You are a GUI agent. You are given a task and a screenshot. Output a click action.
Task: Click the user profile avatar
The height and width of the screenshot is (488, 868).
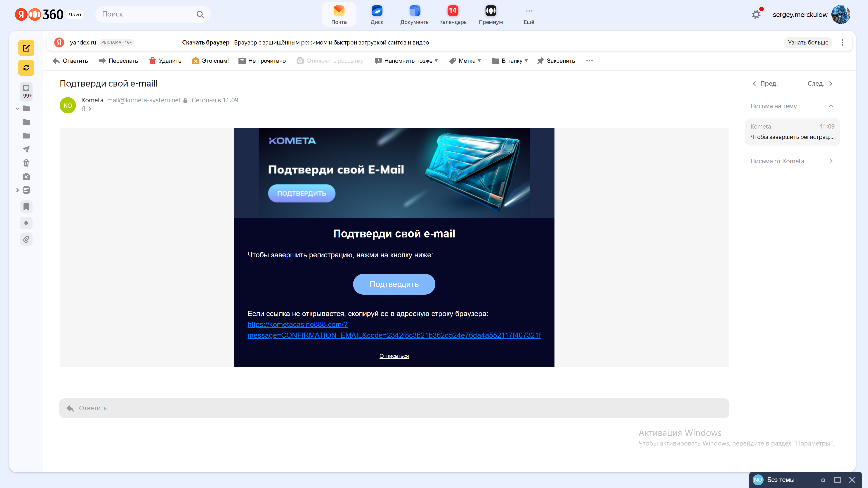click(840, 14)
